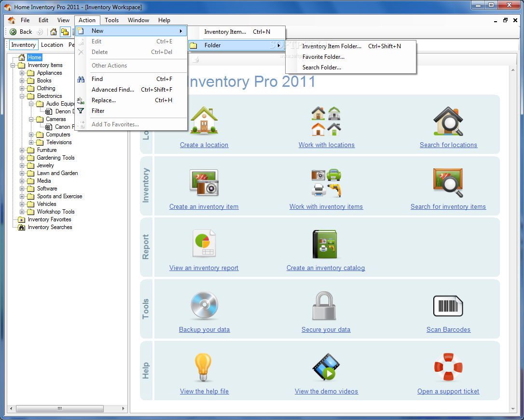Viewport: 524px width, 420px height.
Task: Click the Secure your data padlock icon
Action: click(324, 306)
